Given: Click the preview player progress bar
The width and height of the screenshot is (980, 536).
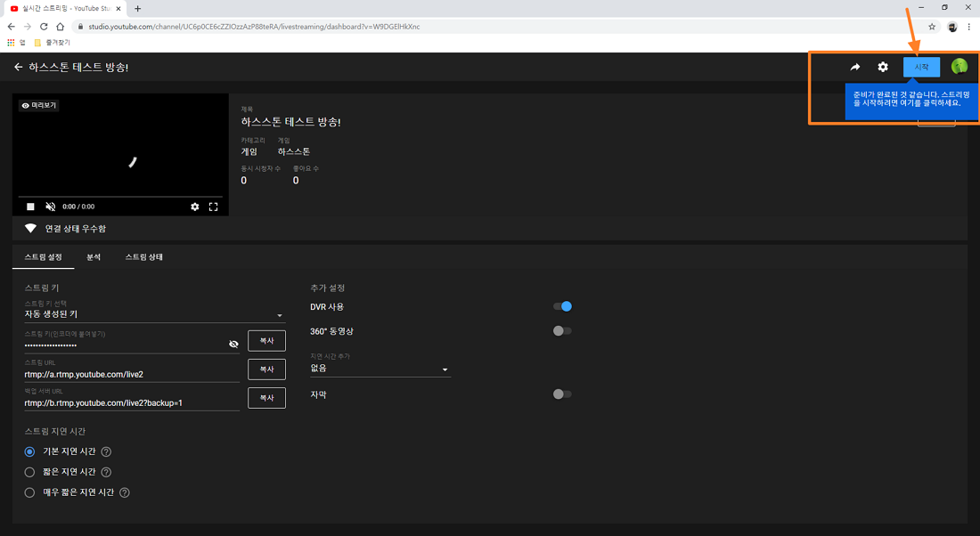Looking at the screenshot, I should pyautogui.click(x=120, y=197).
